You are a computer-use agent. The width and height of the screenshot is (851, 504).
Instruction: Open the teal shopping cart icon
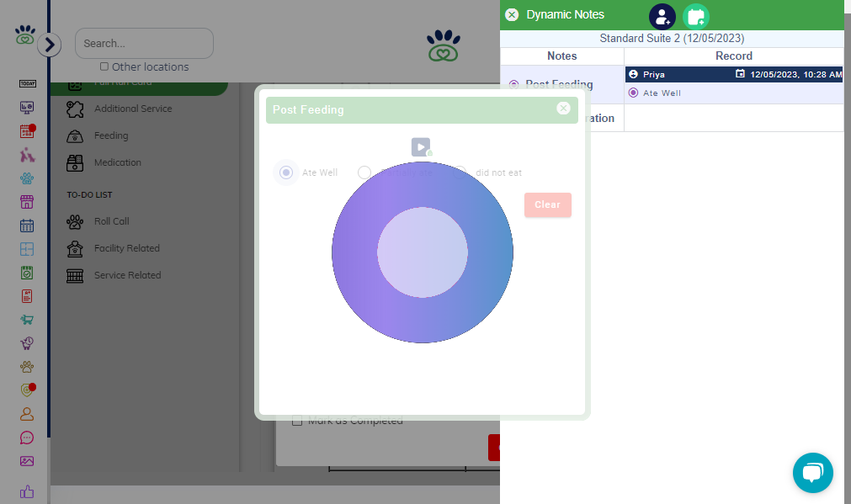(x=27, y=320)
